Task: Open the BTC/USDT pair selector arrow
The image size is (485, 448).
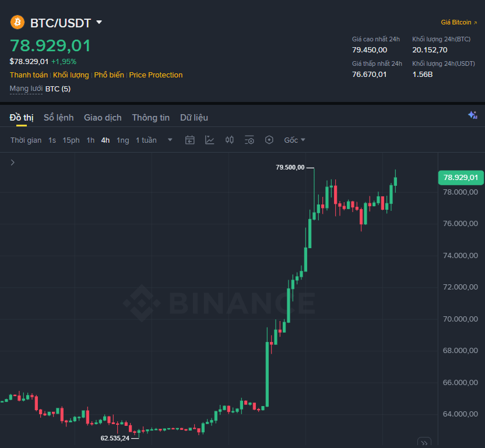Action: [x=99, y=22]
